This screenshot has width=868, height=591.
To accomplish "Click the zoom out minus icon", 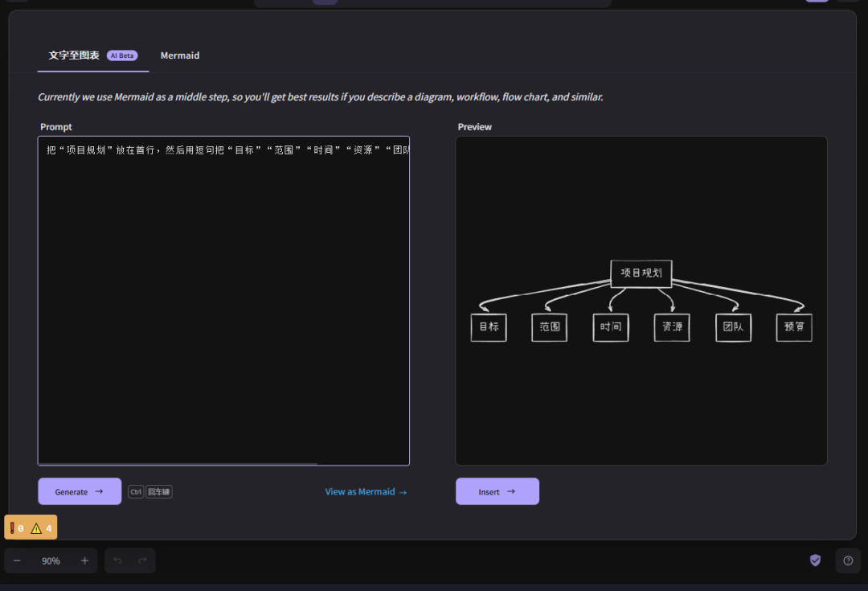I will click(17, 560).
